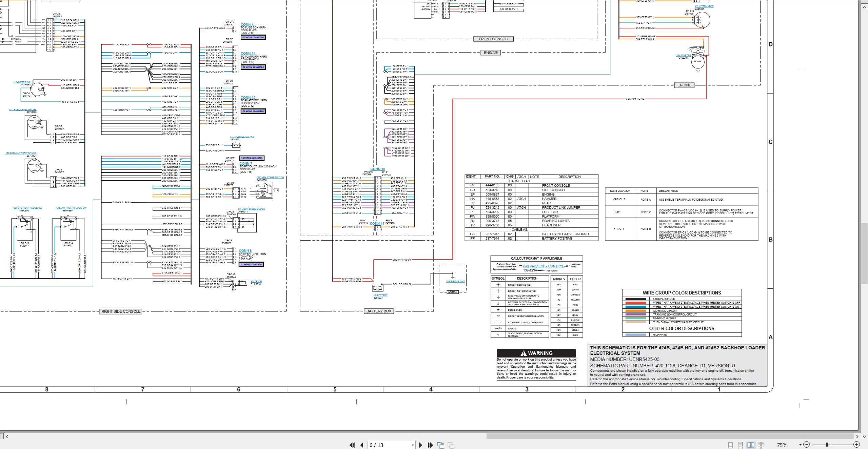Open the (2) BATTERY component link
Viewport: 868px width, 449px height.
coord(380,295)
